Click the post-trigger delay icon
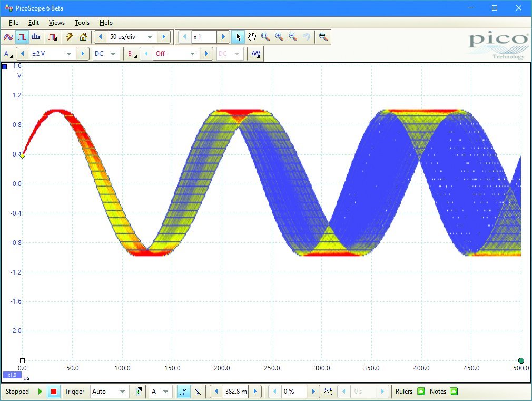Image resolution: width=532 pixels, height=401 pixels. click(328, 392)
